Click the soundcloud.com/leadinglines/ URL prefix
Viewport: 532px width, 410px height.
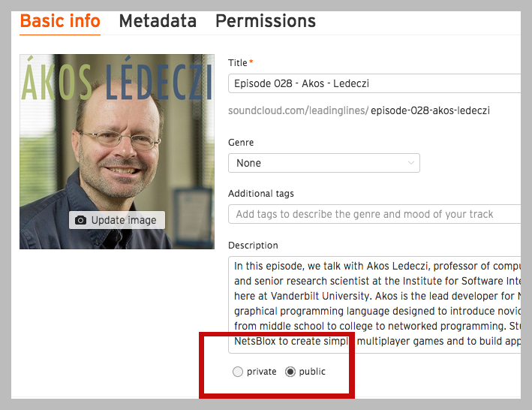click(x=298, y=110)
